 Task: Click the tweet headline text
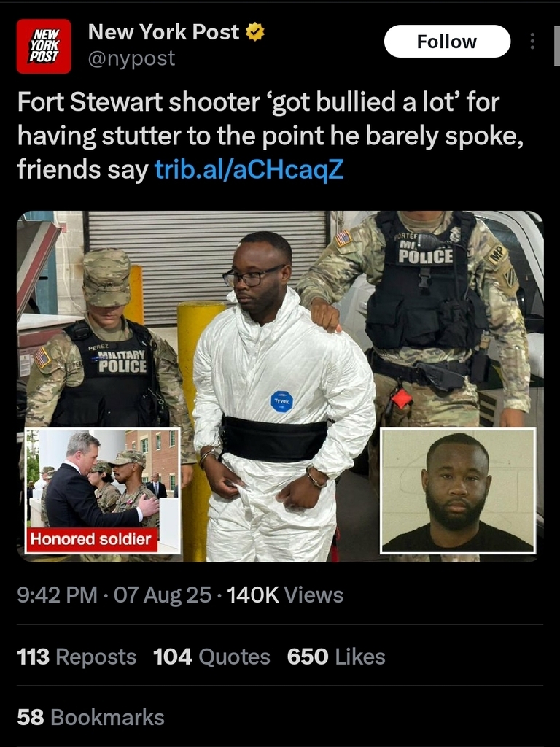[x=271, y=136]
